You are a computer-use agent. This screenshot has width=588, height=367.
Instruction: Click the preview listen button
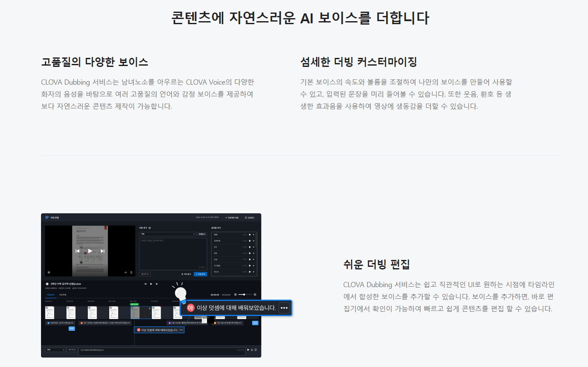point(186,274)
